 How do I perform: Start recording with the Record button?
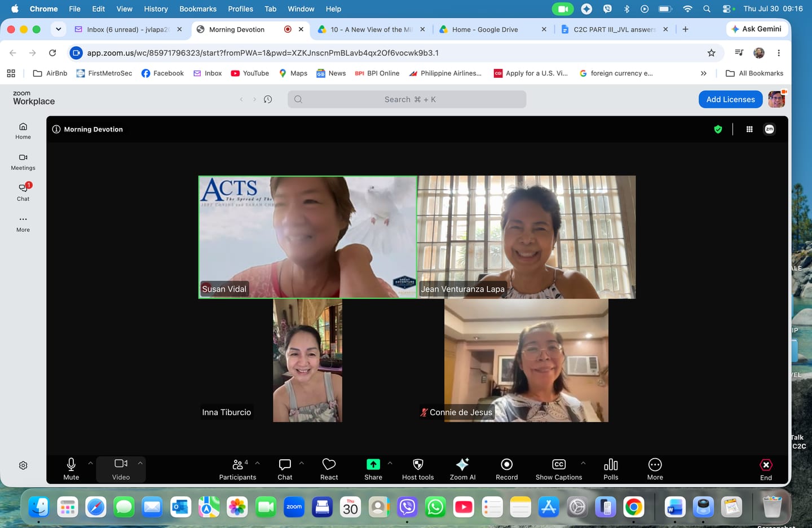[506, 469]
